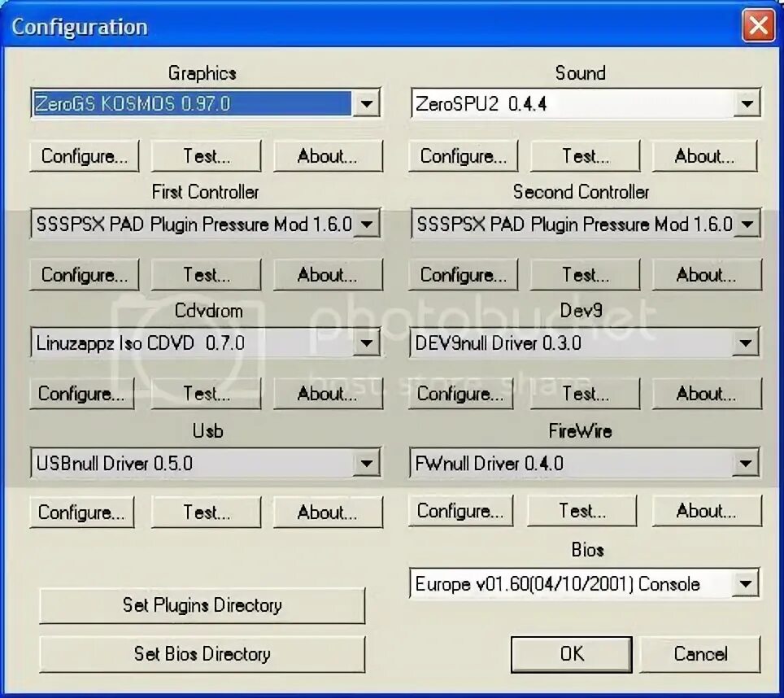This screenshot has height=698, width=784.
Task: Cancel the Configuration dialog
Action: point(700,654)
